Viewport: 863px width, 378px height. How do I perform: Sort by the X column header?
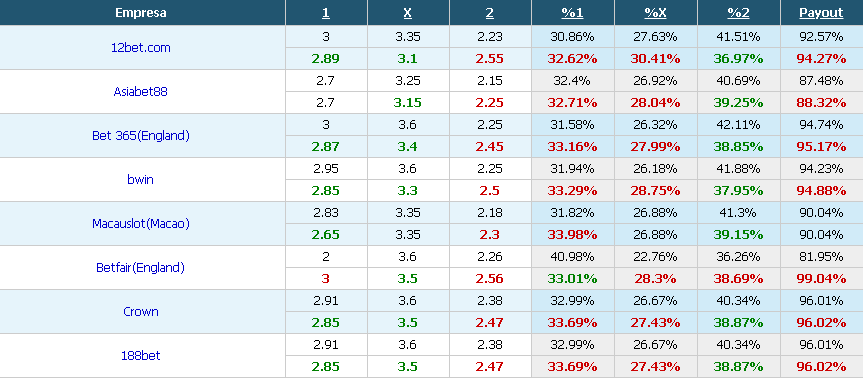[x=408, y=13]
